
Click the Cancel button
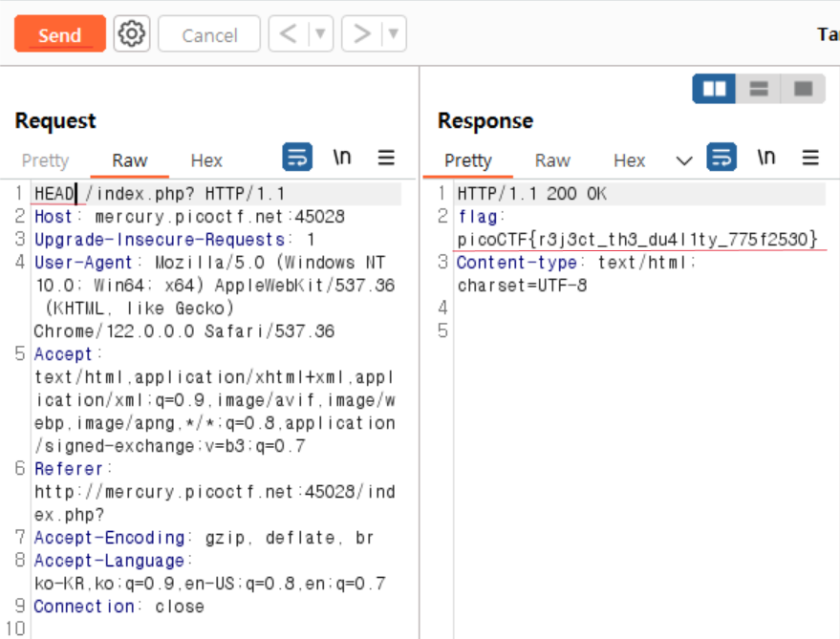tap(209, 33)
